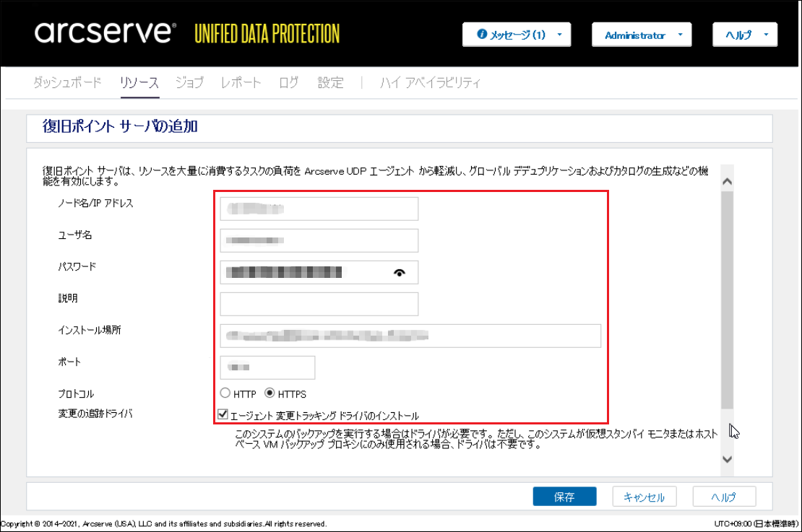802x532 pixels.
Task: Click the ユーザ名 input field
Action: point(319,240)
